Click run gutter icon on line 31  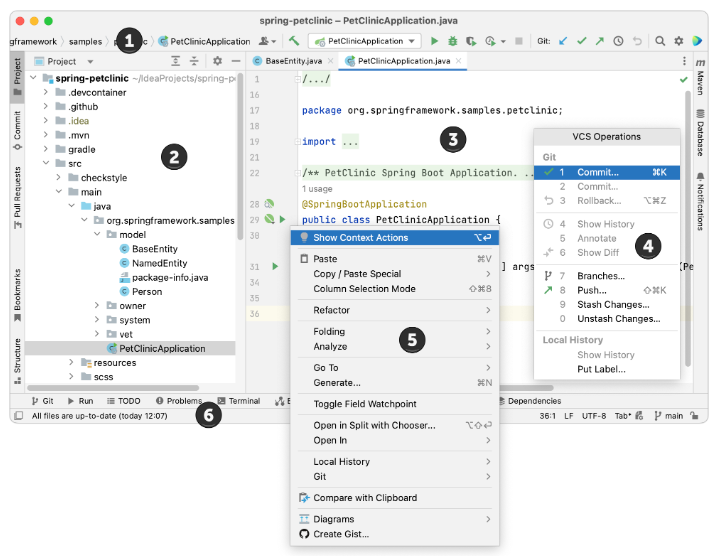(275, 266)
